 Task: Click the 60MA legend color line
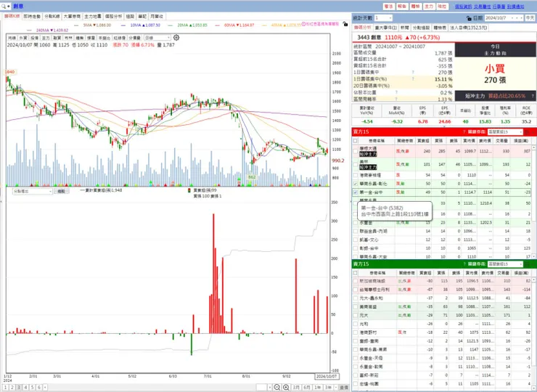[217, 25]
